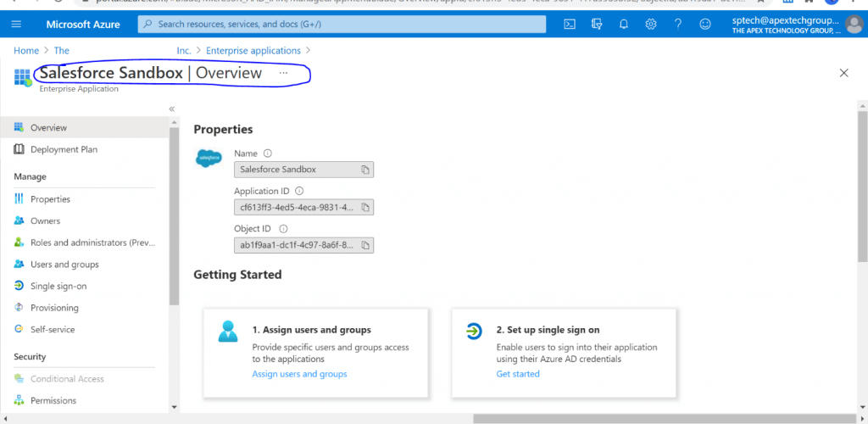Image resolution: width=868 pixels, height=424 pixels.
Task: Show info tooltip next to Name
Action: tap(268, 153)
